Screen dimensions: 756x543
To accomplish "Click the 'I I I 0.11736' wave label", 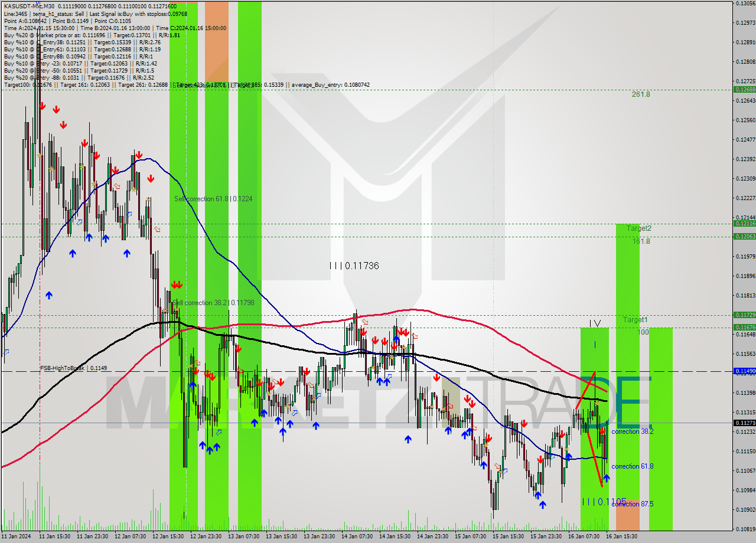I will point(354,266).
